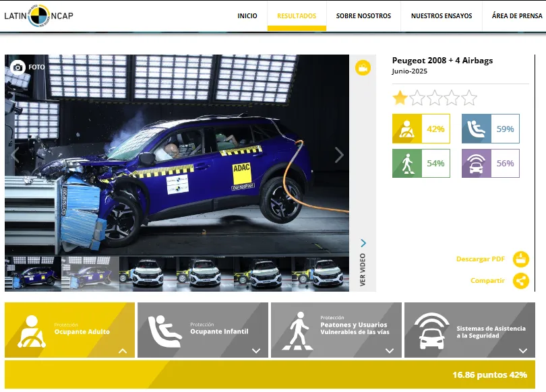Switch to the RESULTADOS tab

coord(297,15)
